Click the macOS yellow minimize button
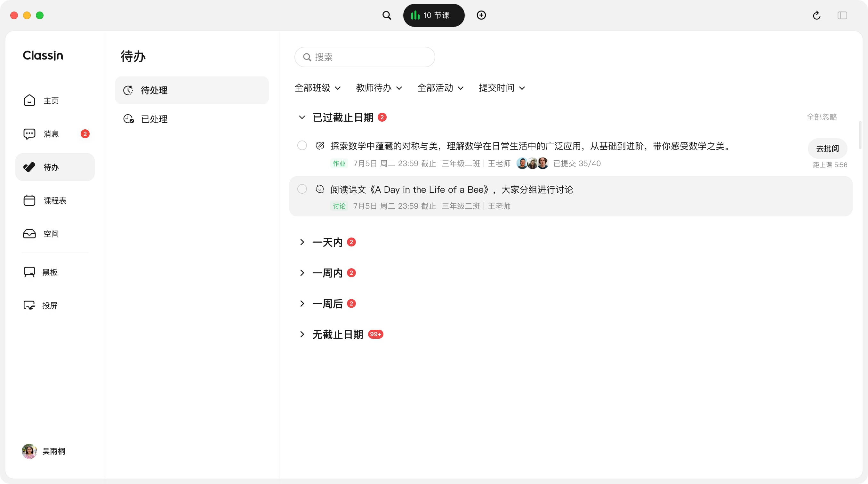This screenshot has height=484, width=868. (27, 15)
